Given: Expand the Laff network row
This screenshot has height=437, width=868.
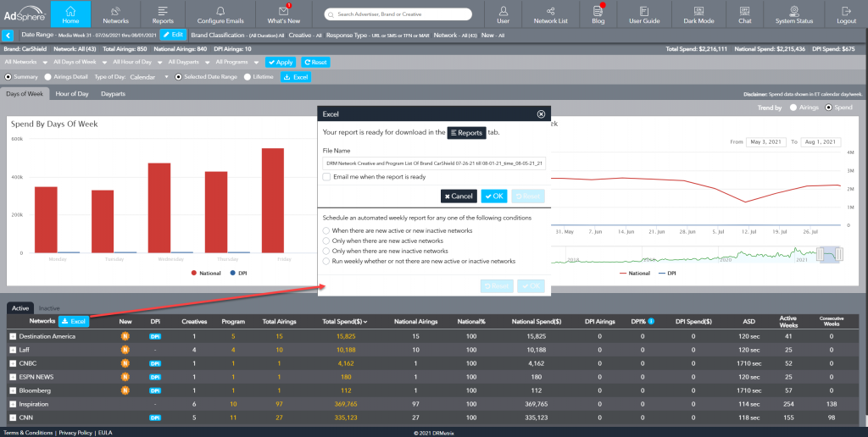Looking at the screenshot, I should 13,350.
